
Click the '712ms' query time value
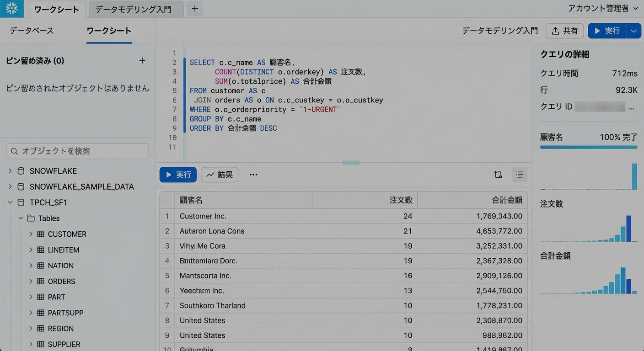625,73
